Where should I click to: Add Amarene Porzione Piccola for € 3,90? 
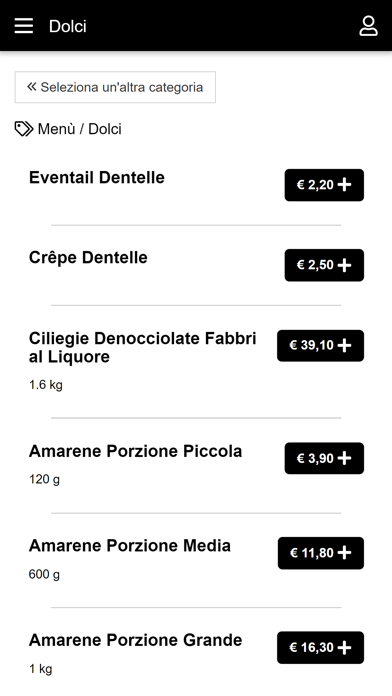[x=324, y=458]
